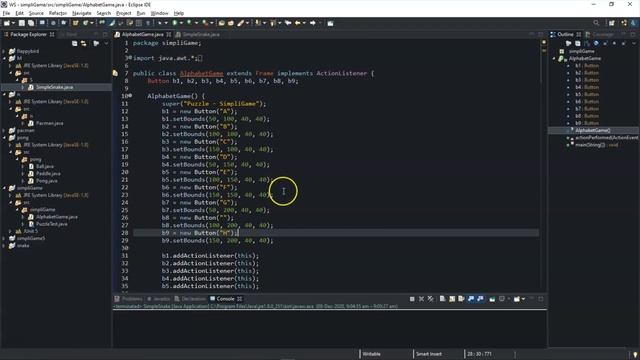Open Package Explorer view menu dropdown
This screenshot has height=360, width=640.
106,43
